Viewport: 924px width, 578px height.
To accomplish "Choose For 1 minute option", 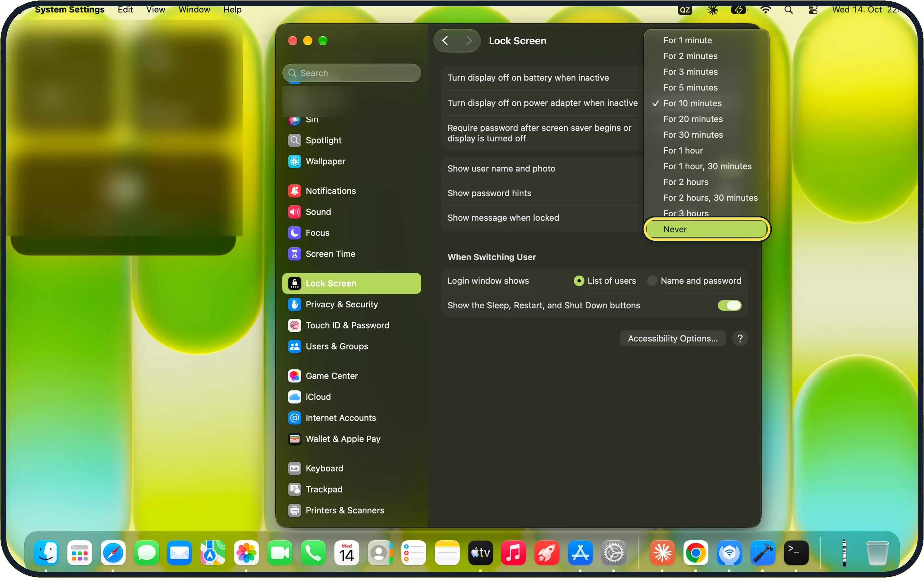I will (x=706, y=40).
